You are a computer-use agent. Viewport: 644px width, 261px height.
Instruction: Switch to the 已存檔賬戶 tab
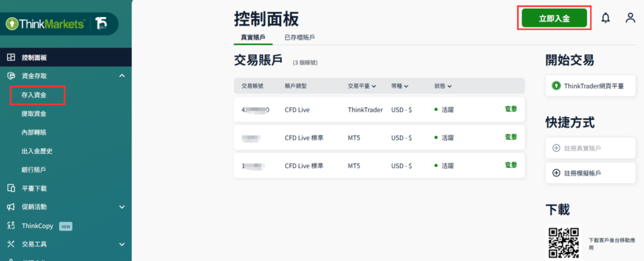tap(299, 37)
